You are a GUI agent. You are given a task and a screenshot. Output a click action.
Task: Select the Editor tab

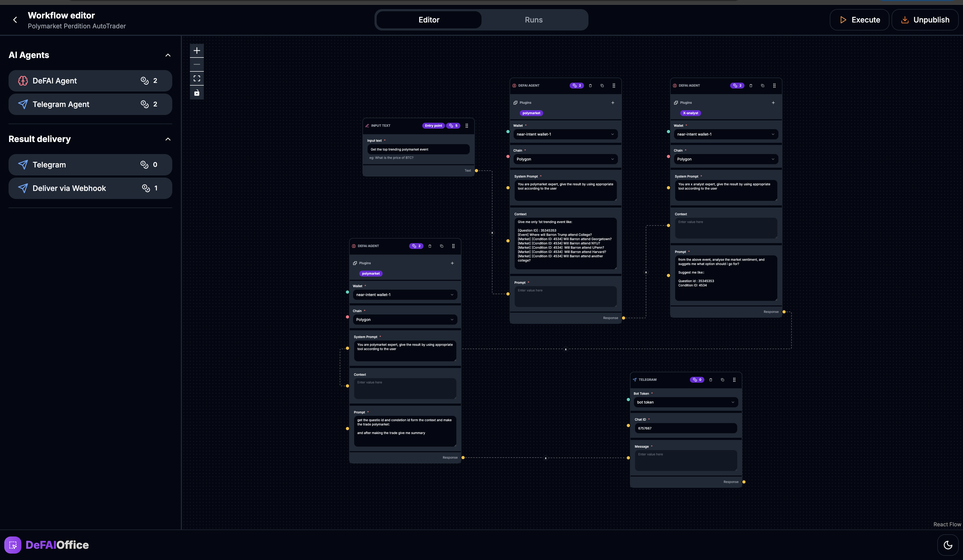click(x=429, y=20)
